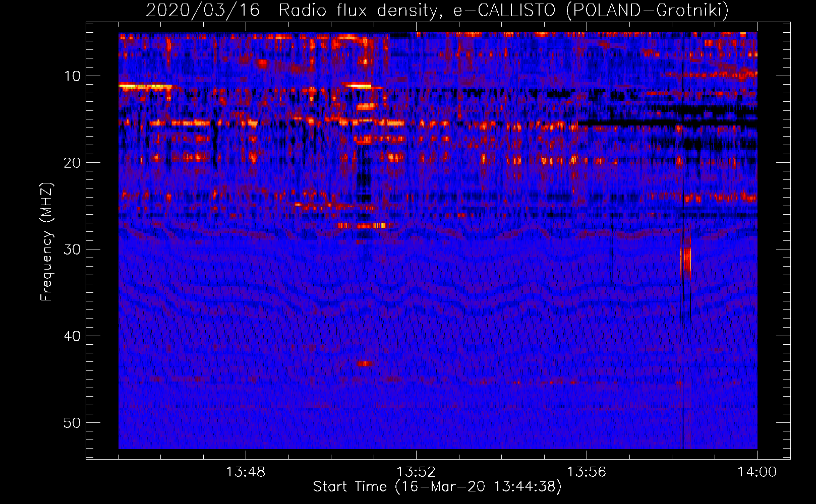Click the 13:48 time tick label
Viewport: 816px width, 504px height.
[x=246, y=472]
